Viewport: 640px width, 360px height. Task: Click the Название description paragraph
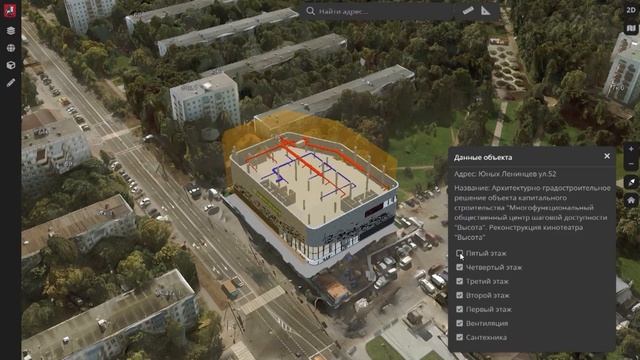(532, 213)
